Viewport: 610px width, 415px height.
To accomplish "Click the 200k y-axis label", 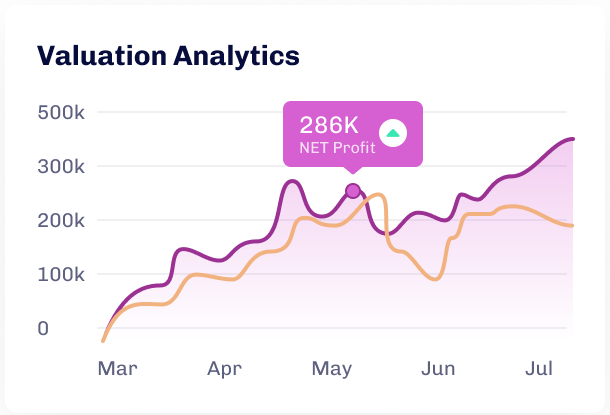I will 61,220.
